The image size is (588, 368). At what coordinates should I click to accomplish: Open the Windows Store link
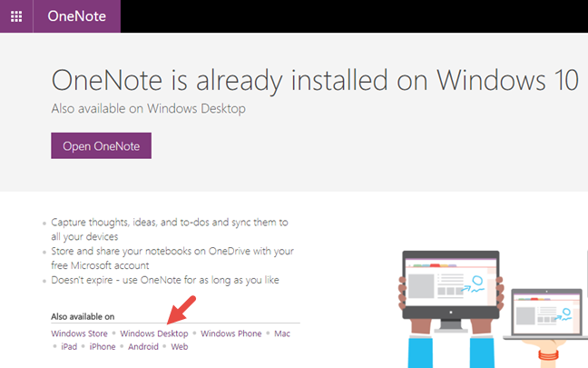coord(79,333)
